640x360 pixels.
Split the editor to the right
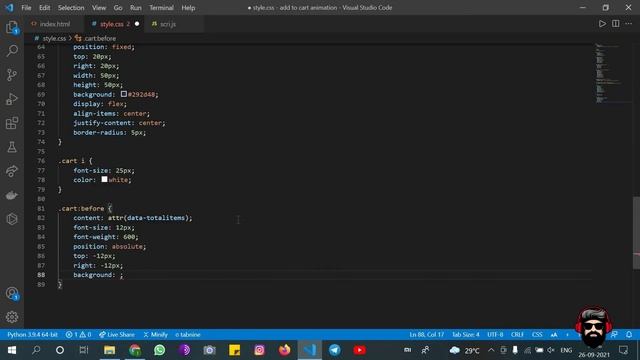(616, 24)
